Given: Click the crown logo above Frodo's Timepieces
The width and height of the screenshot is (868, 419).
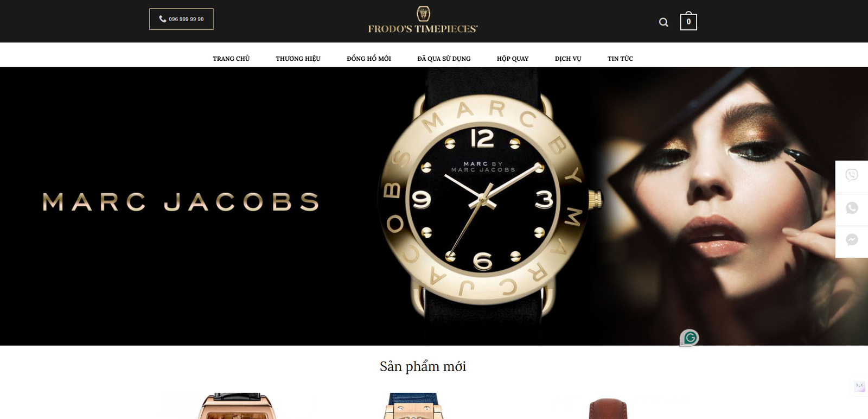Looking at the screenshot, I should (423, 14).
